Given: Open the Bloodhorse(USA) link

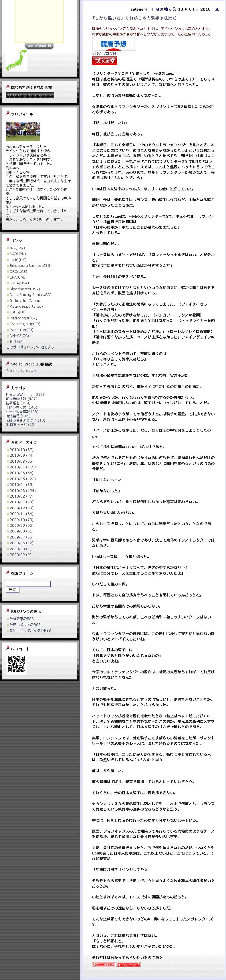Looking at the screenshot, I should tap(25, 289).
